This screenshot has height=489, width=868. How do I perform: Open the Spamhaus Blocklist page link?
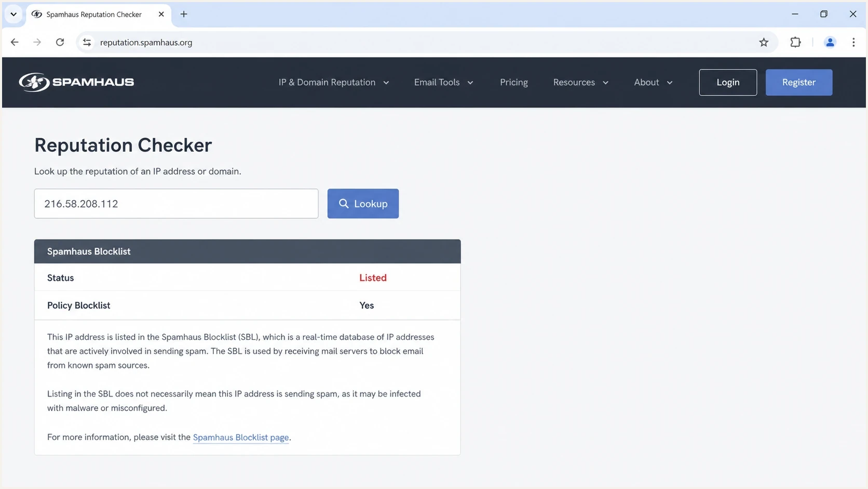point(241,438)
